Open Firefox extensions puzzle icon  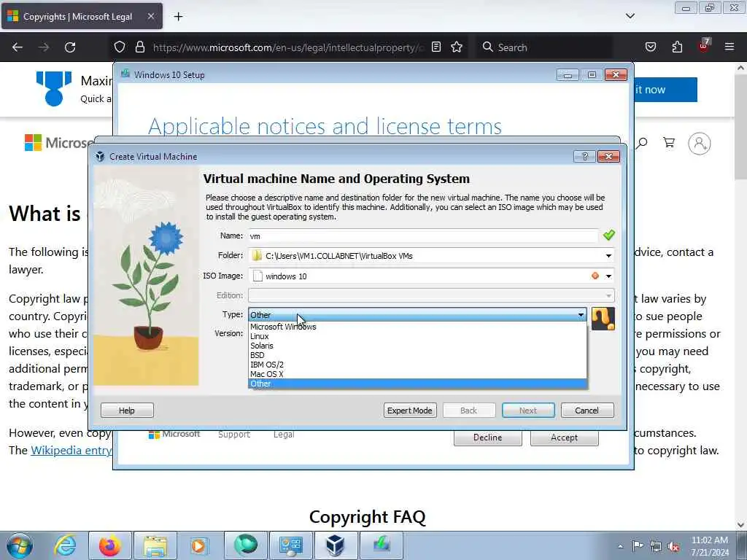677,47
